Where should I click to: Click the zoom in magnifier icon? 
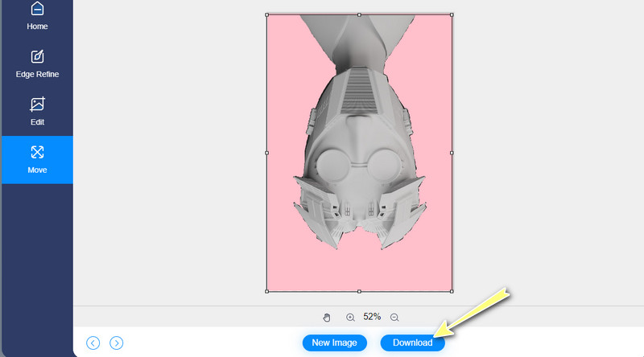tap(350, 318)
